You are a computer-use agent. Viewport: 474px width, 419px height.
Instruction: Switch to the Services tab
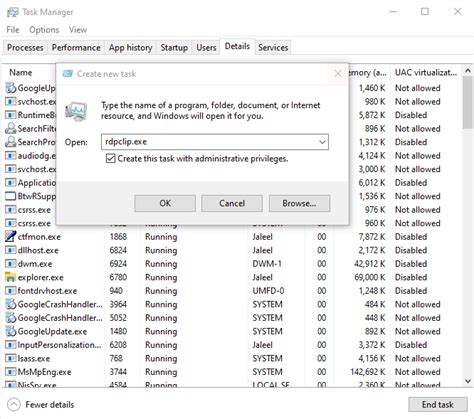(273, 48)
